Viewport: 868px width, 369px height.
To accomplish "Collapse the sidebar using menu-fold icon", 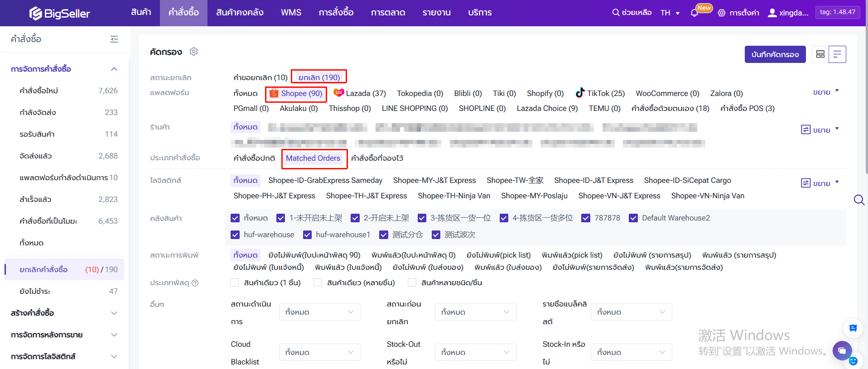I will [114, 39].
